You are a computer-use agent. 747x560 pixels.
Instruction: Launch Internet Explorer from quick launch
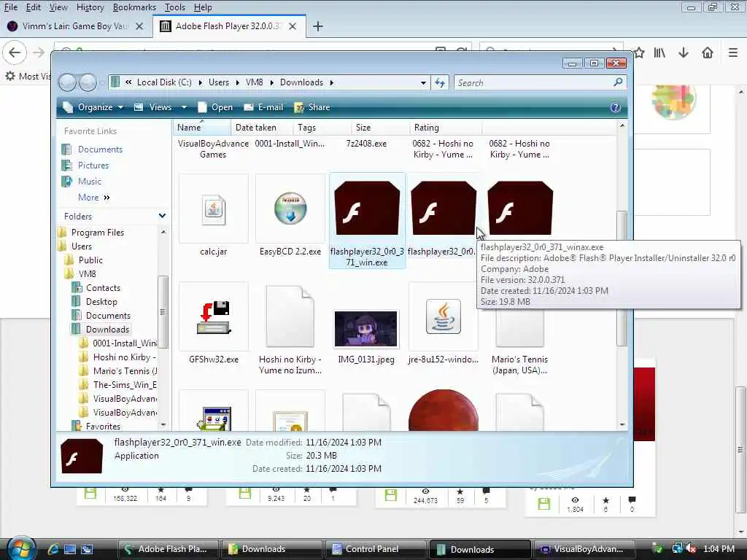click(53, 550)
